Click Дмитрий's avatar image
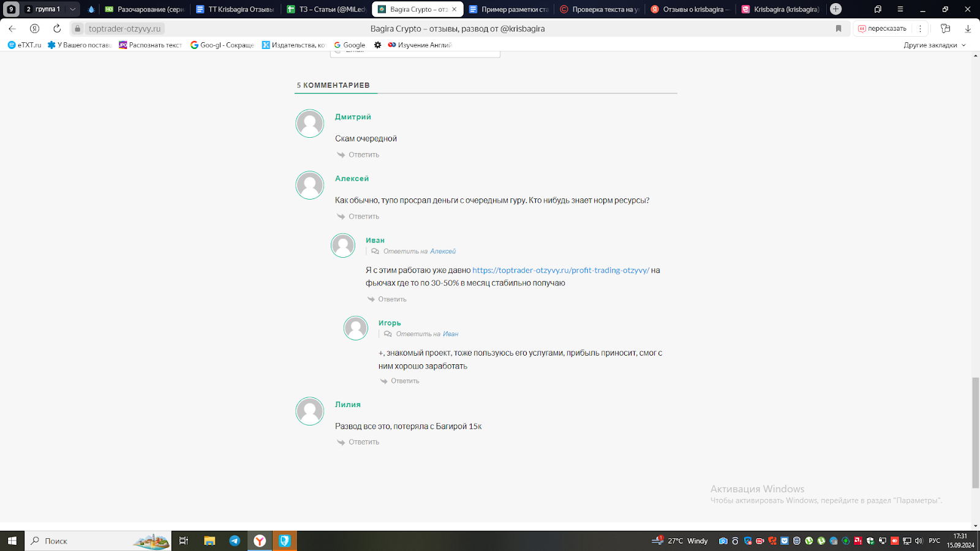 pos(310,124)
